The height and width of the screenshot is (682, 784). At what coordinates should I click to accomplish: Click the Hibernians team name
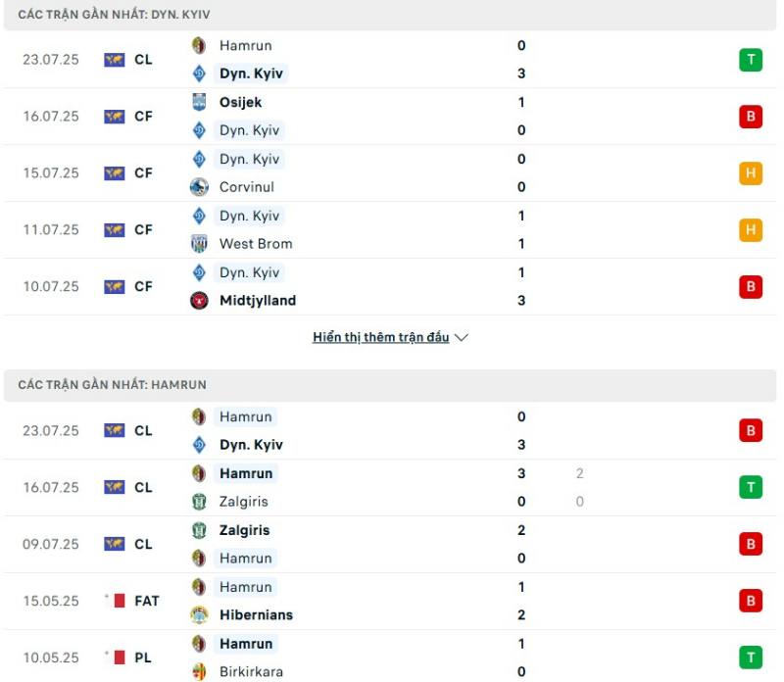click(256, 615)
